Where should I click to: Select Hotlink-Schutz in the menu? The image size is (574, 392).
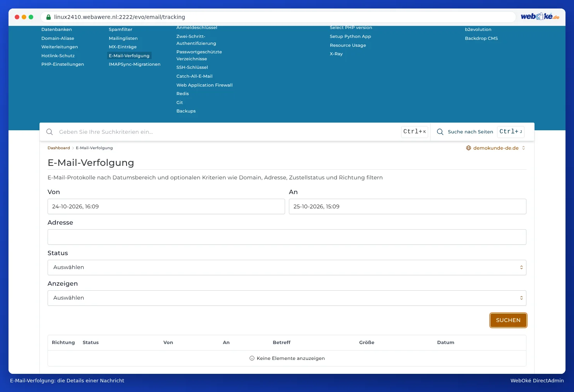click(58, 56)
